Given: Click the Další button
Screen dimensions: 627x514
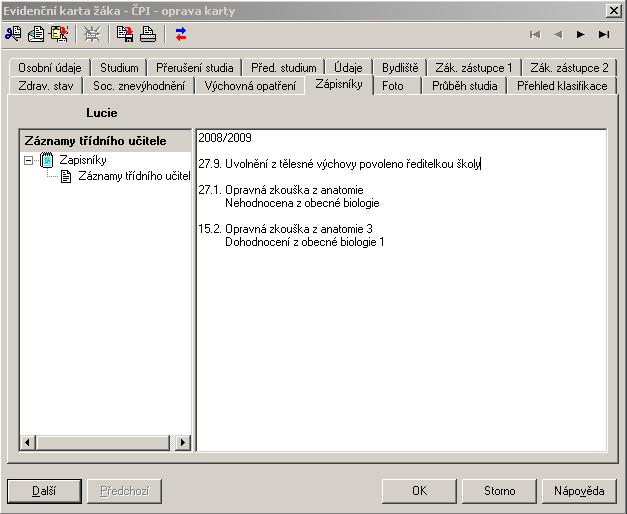Looking at the screenshot, I should (44, 491).
